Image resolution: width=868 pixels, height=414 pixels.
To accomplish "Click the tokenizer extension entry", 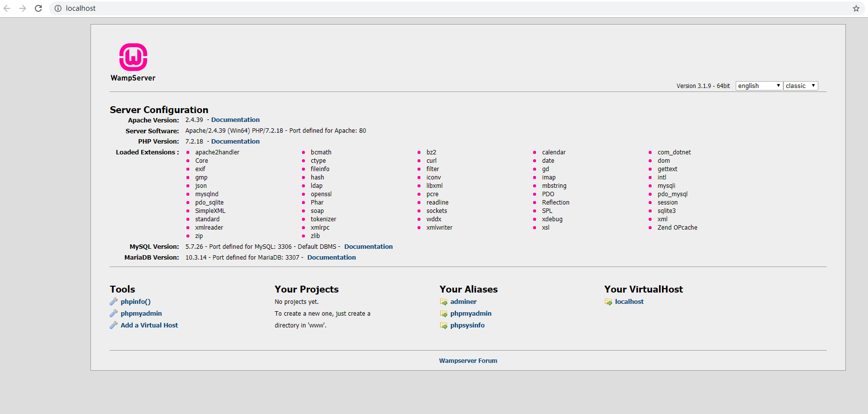I will (x=324, y=219).
